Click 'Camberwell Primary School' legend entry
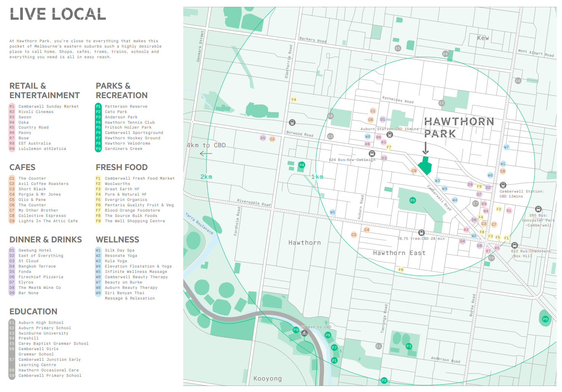This screenshot has width=562, height=392. (x=50, y=376)
